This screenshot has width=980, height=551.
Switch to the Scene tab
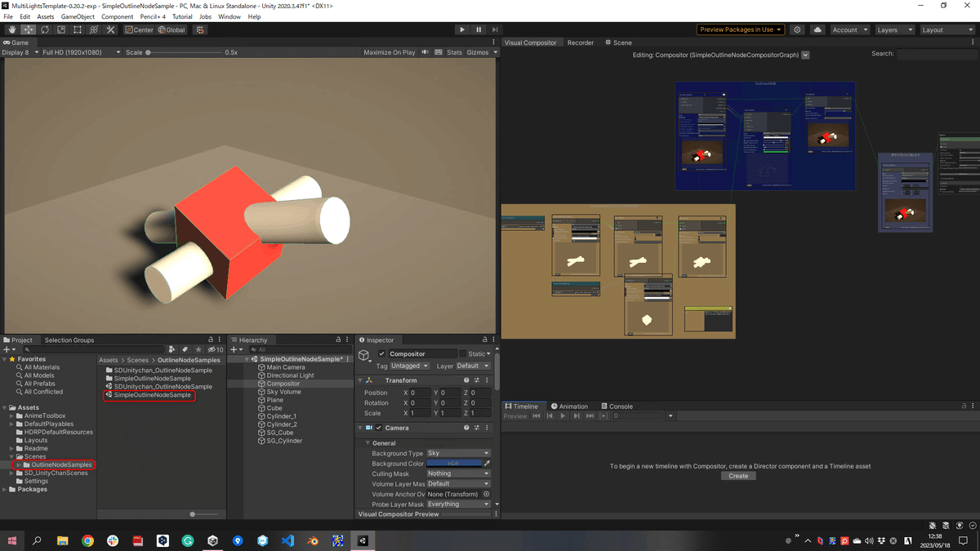point(618,42)
